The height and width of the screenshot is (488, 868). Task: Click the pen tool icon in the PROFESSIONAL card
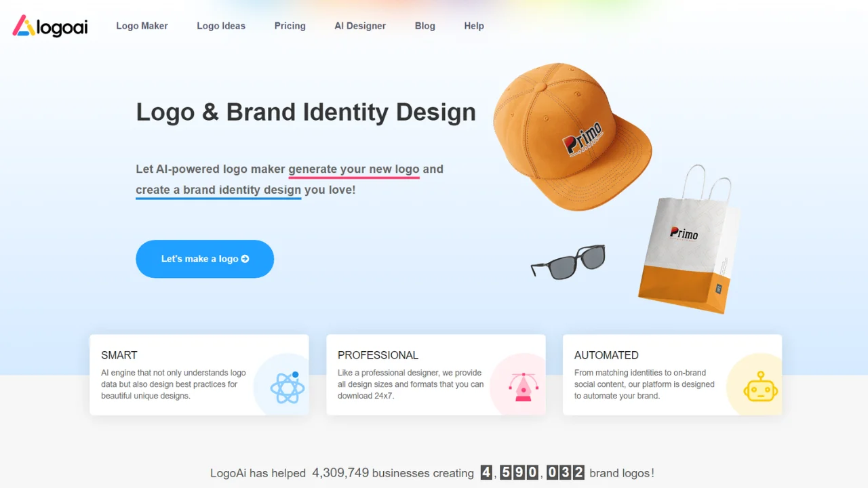tap(524, 387)
